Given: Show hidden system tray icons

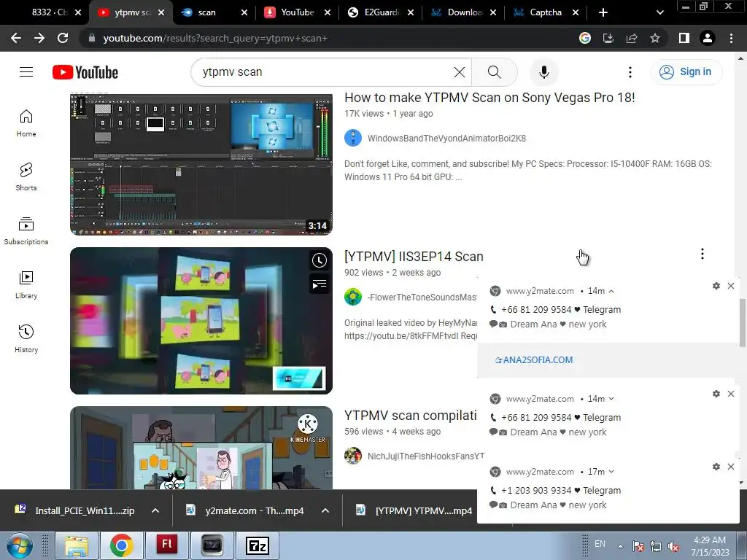Looking at the screenshot, I should 620,545.
